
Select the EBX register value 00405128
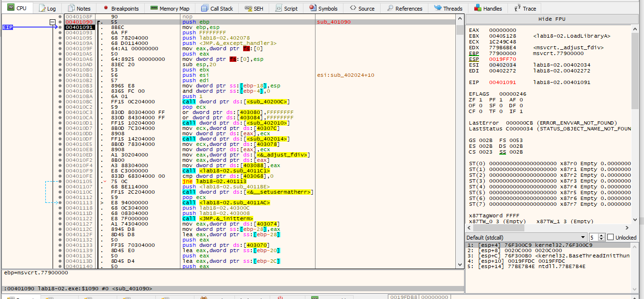pyautogui.click(x=502, y=36)
